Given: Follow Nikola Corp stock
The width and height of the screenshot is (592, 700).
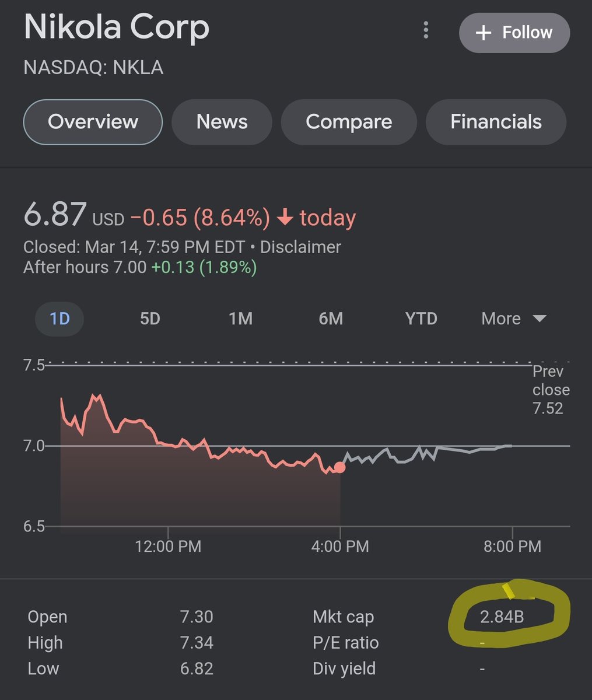Looking at the screenshot, I should pos(514,32).
